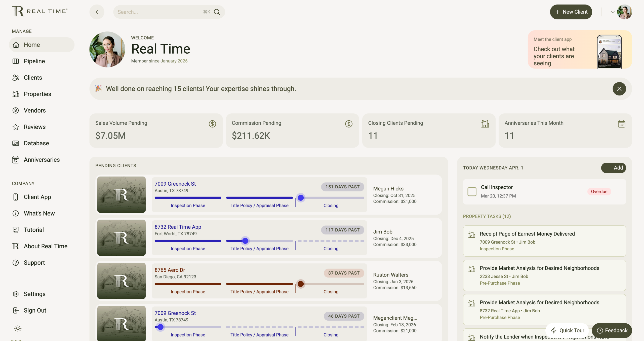Image resolution: width=644 pixels, height=341 pixels.
Task: Go to Vendors in sidebar
Action: [35, 110]
